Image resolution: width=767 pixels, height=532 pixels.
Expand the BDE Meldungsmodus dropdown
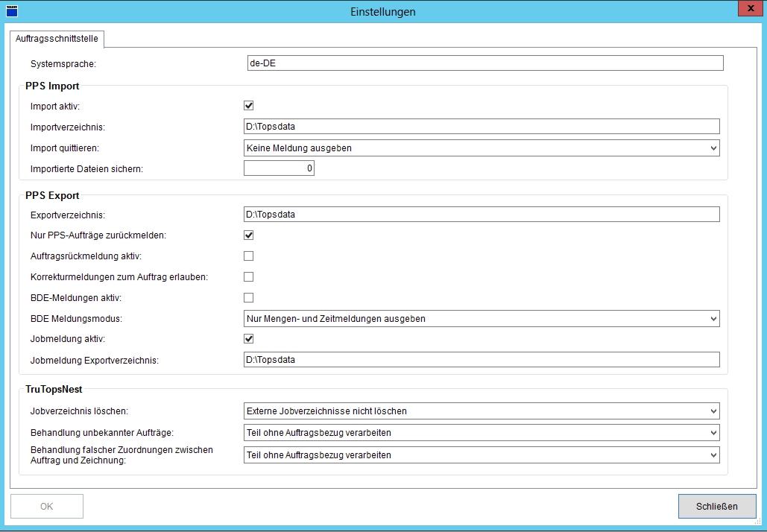[x=482, y=319]
